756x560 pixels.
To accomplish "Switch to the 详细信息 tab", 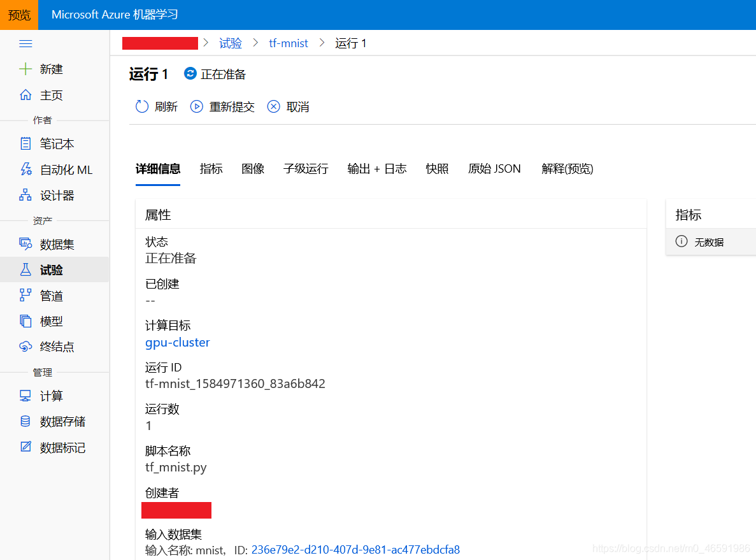I will (158, 169).
